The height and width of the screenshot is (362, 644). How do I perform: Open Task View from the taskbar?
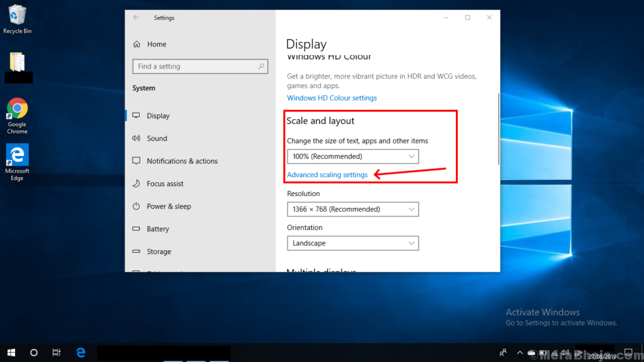pos(56,353)
